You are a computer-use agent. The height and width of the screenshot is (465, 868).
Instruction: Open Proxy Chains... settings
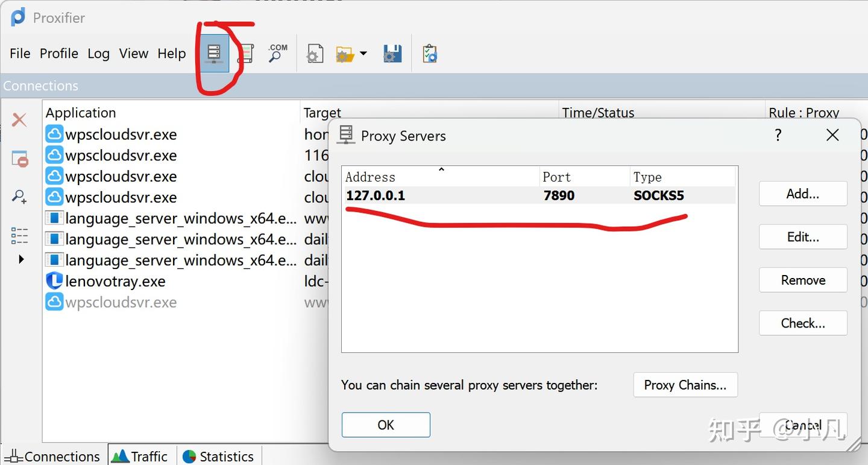coord(685,385)
